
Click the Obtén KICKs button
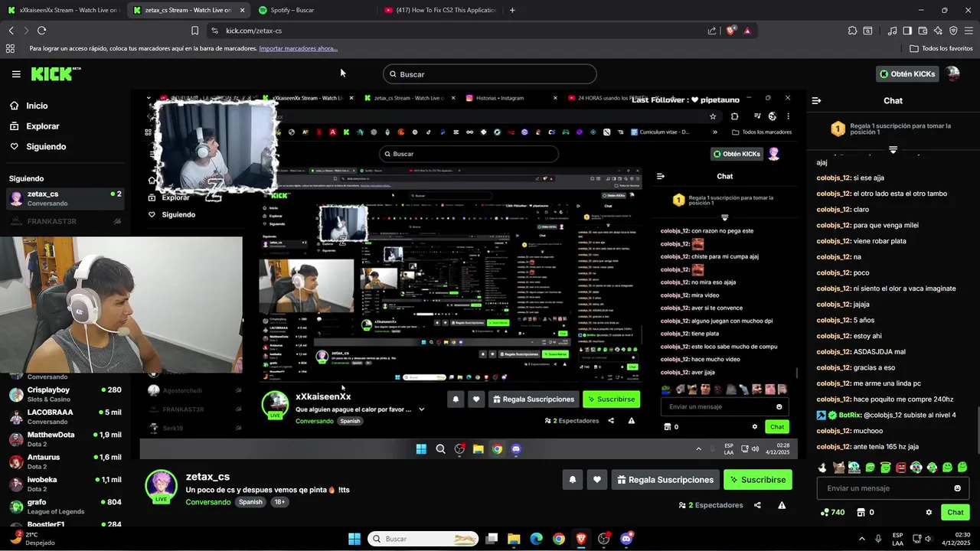tap(907, 74)
